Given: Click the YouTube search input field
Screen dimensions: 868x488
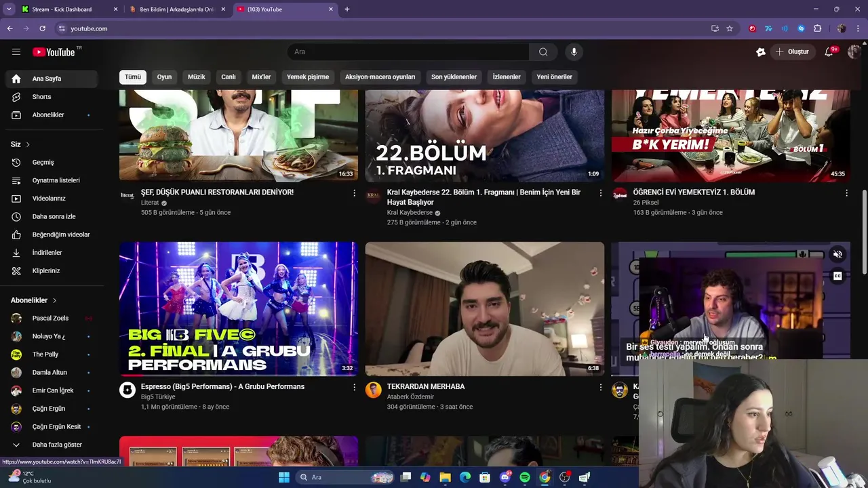Looking at the screenshot, I should coord(408,52).
